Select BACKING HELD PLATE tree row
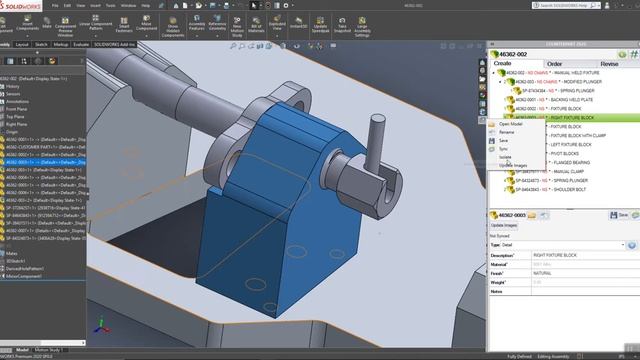The image size is (640, 360). [549, 100]
